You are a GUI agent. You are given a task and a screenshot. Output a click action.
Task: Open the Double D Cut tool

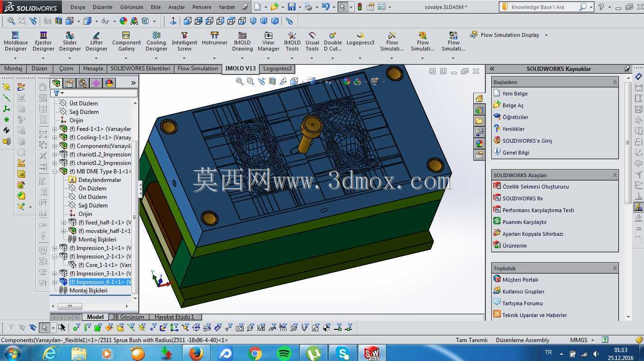[x=332, y=42]
